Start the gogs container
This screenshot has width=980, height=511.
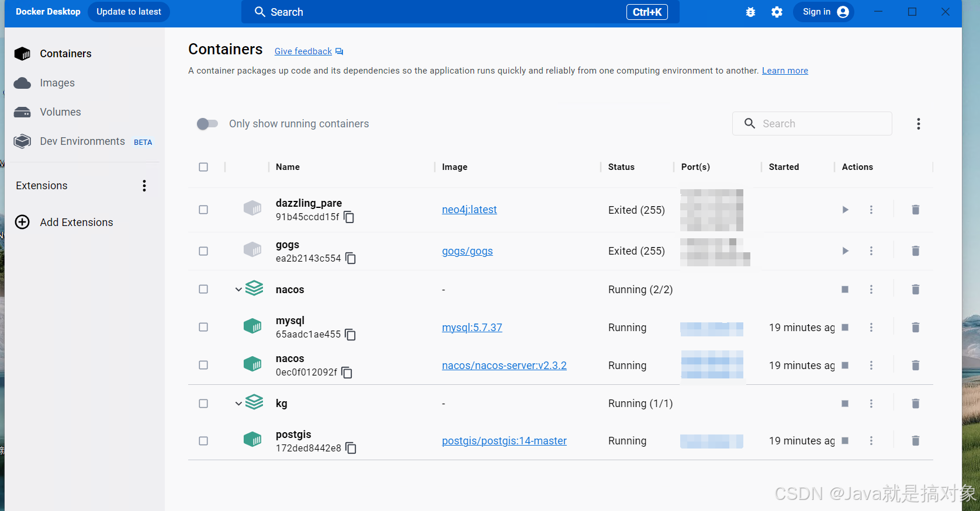click(845, 251)
